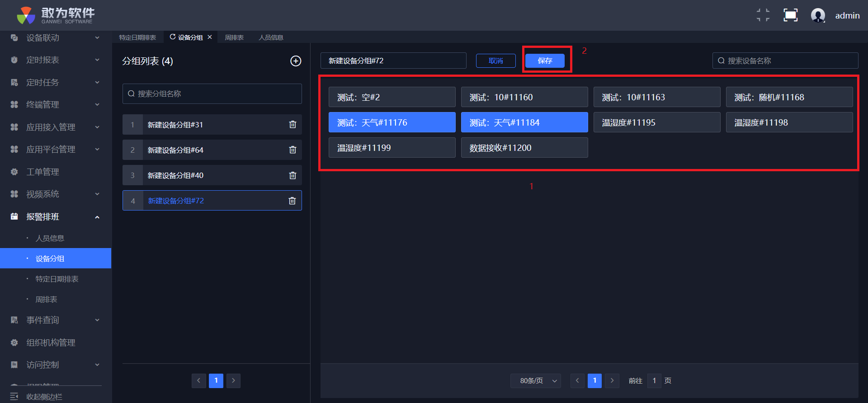
Task: Go to previous page in group list
Action: tap(198, 381)
